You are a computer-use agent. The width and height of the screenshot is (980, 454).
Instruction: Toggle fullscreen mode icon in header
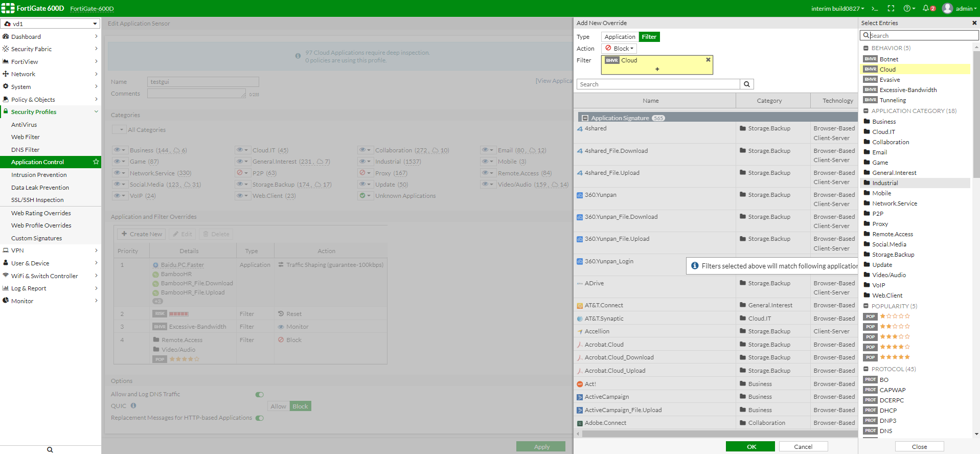pyautogui.click(x=891, y=8)
